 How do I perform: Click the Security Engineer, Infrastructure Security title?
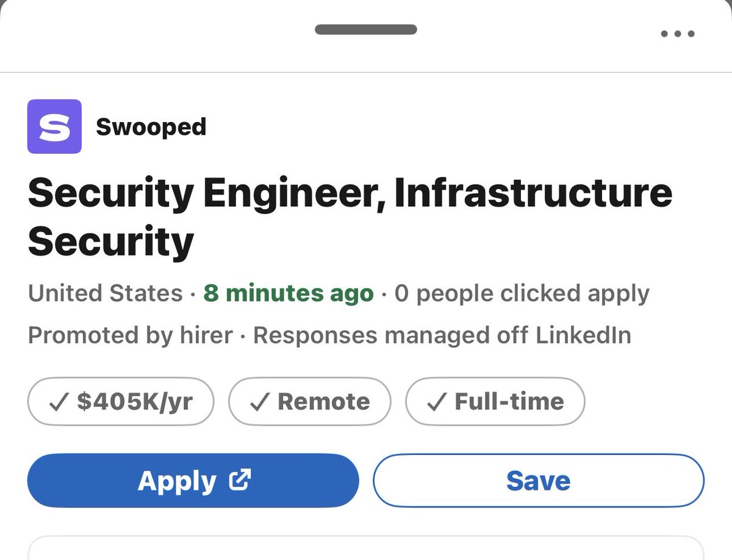click(x=350, y=217)
